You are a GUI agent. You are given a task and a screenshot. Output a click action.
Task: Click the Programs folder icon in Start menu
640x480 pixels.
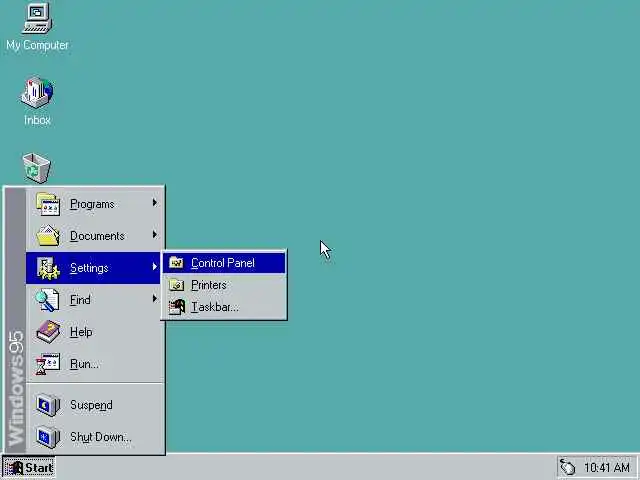tap(48, 204)
